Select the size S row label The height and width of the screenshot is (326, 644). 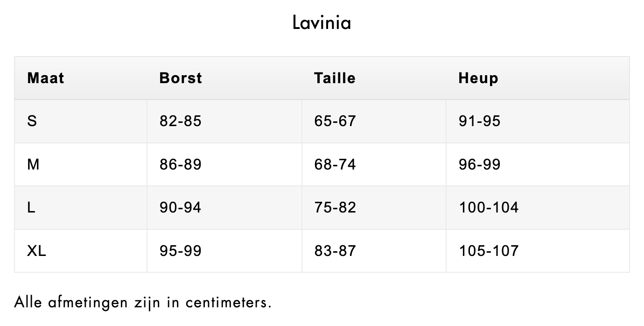pyautogui.click(x=32, y=121)
